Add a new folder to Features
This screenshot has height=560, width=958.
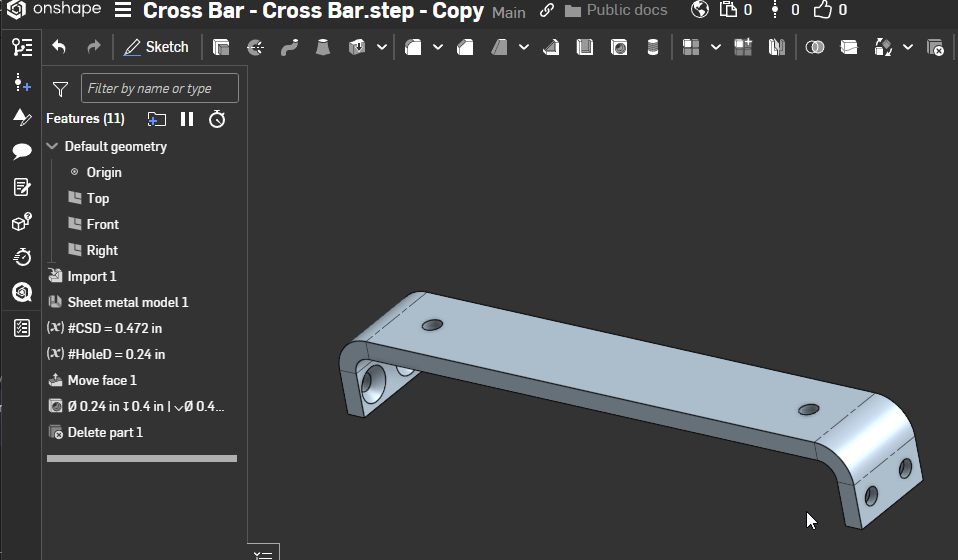pyautogui.click(x=156, y=119)
